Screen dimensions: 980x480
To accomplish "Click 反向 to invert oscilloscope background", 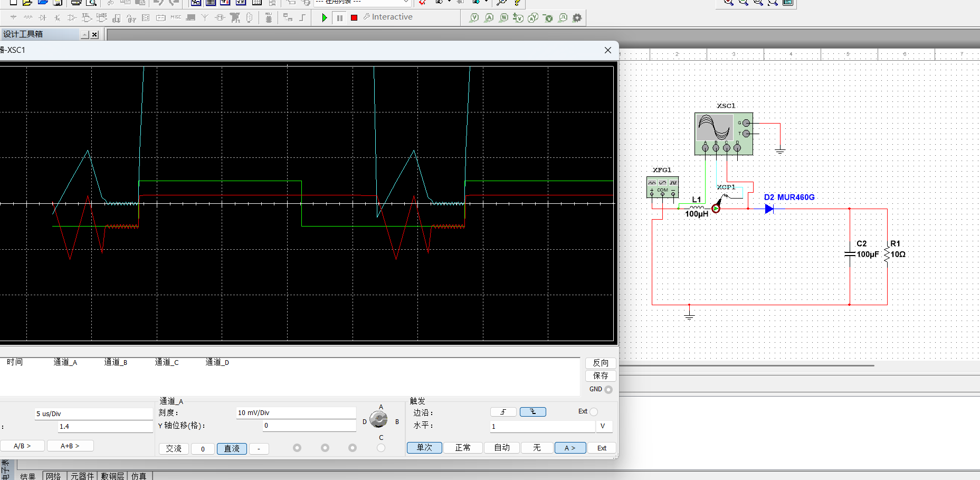I will (x=601, y=363).
